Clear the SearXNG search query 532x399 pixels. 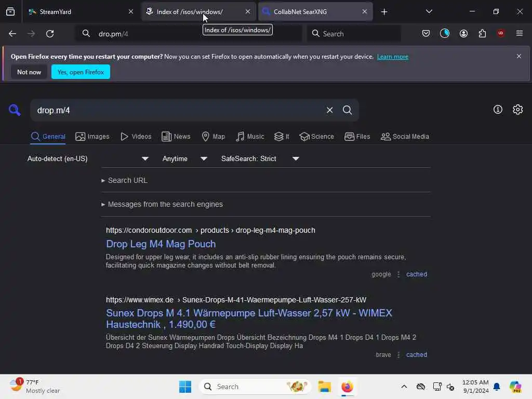click(329, 110)
